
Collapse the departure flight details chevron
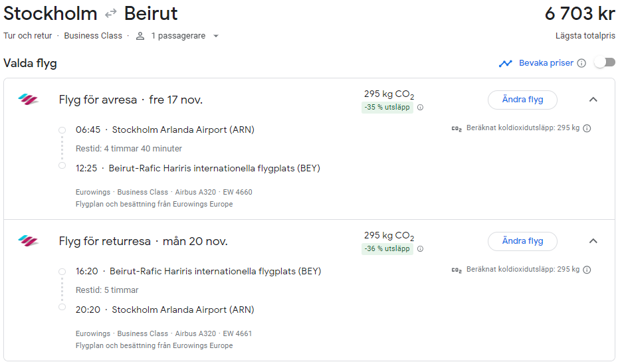pyautogui.click(x=593, y=100)
